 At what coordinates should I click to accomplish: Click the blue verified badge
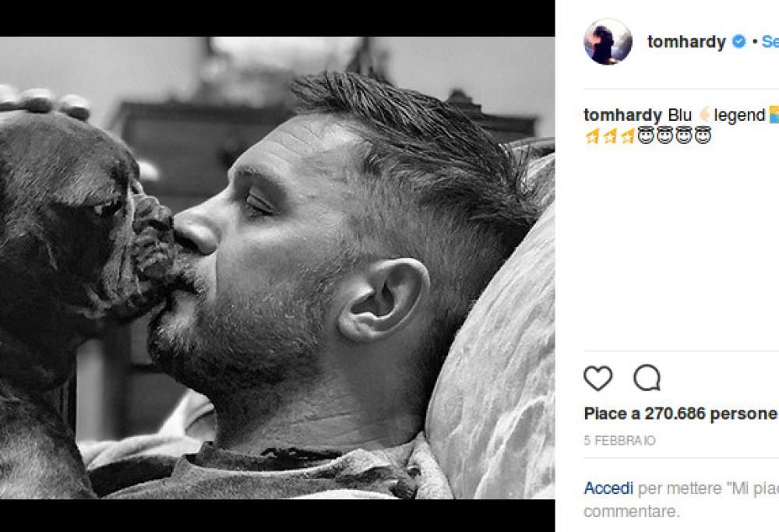click(739, 42)
